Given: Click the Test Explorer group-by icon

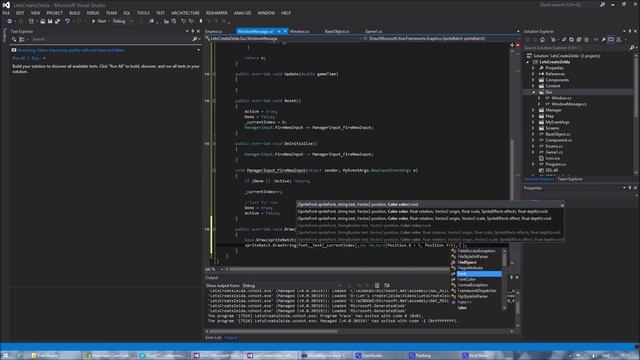Looking at the screenshot, I should 22,39.
